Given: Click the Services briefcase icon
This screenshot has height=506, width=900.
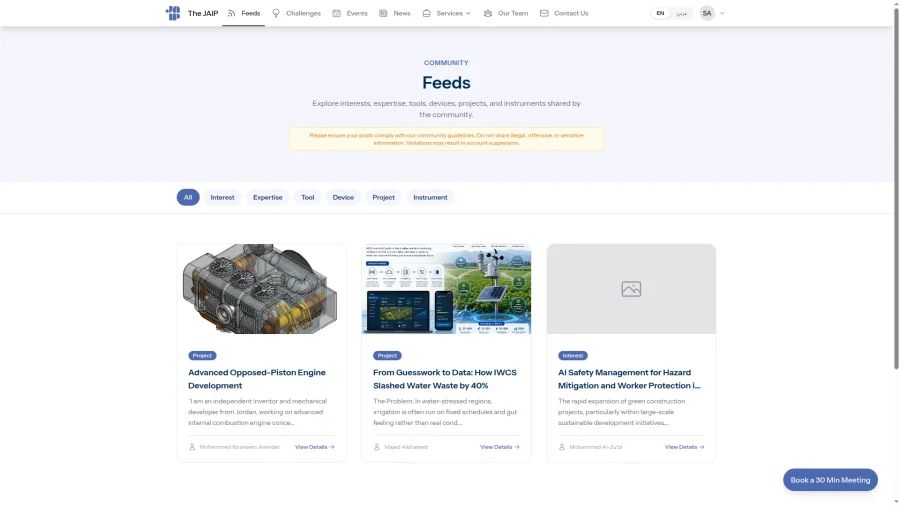Looking at the screenshot, I should point(426,13).
